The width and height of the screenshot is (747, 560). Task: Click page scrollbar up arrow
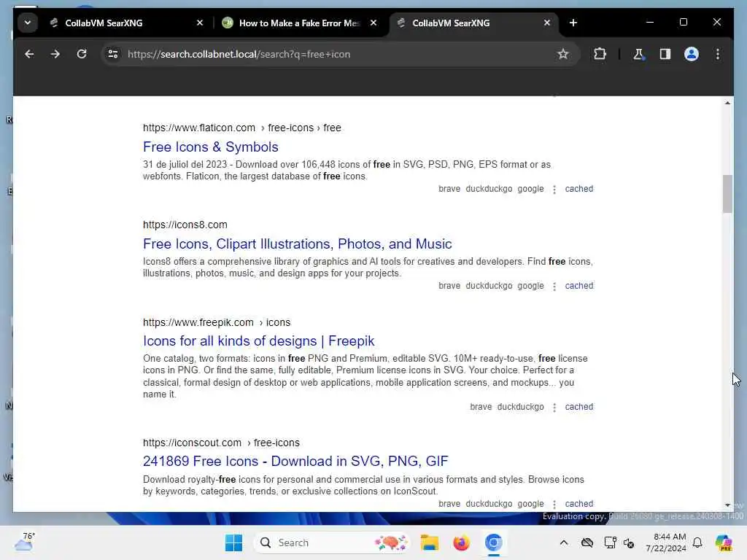tap(727, 103)
